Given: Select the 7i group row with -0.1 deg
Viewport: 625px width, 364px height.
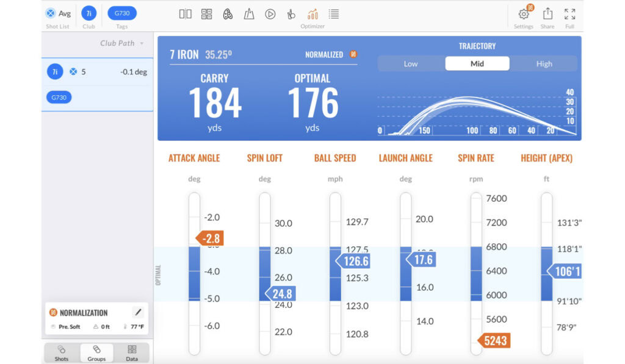Looking at the screenshot, I should [98, 72].
